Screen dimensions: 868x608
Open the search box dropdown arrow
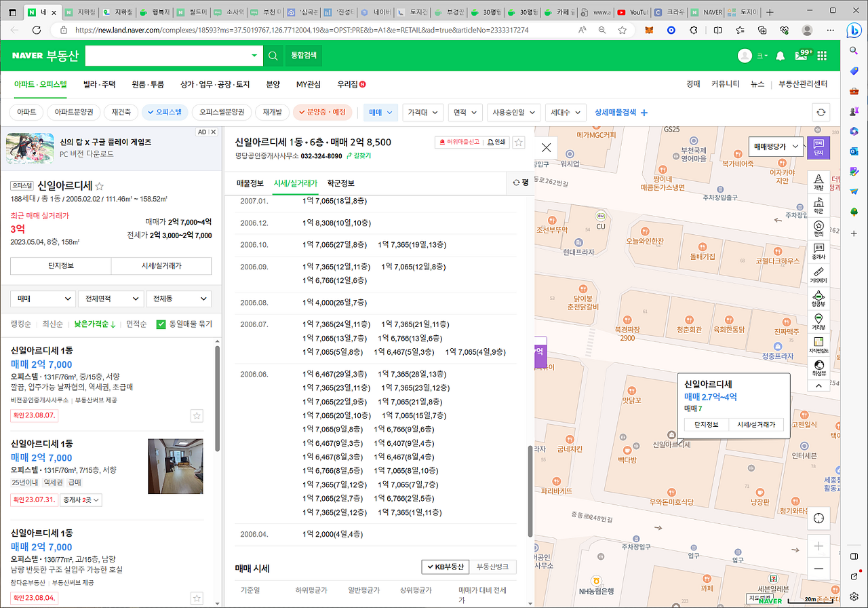pyautogui.click(x=254, y=56)
